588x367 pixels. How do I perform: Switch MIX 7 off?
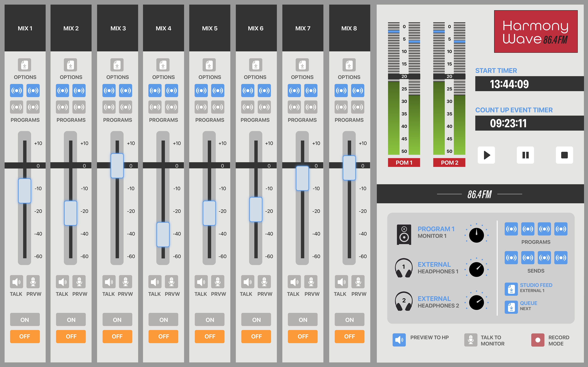pyautogui.click(x=303, y=336)
